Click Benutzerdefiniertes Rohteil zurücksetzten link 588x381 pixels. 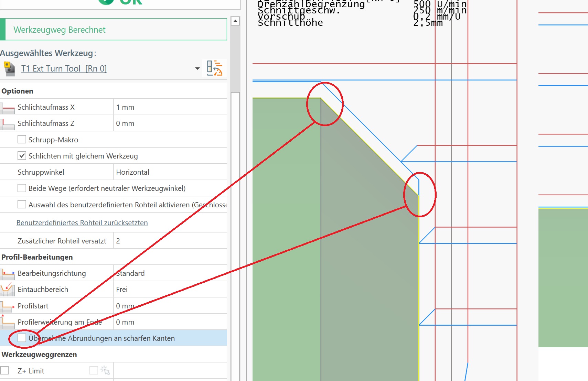point(82,223)
